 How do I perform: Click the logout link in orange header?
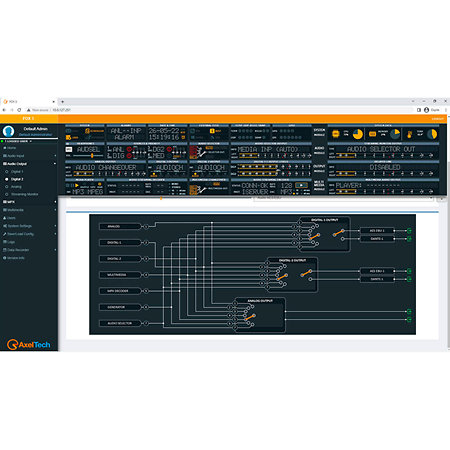pos(438,119)
